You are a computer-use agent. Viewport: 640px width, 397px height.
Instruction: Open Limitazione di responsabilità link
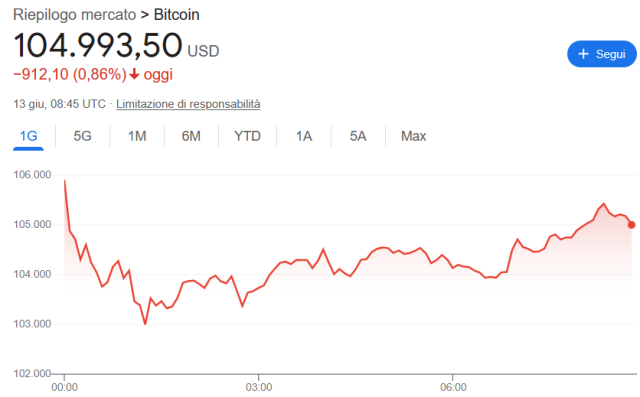click(188, 104)
